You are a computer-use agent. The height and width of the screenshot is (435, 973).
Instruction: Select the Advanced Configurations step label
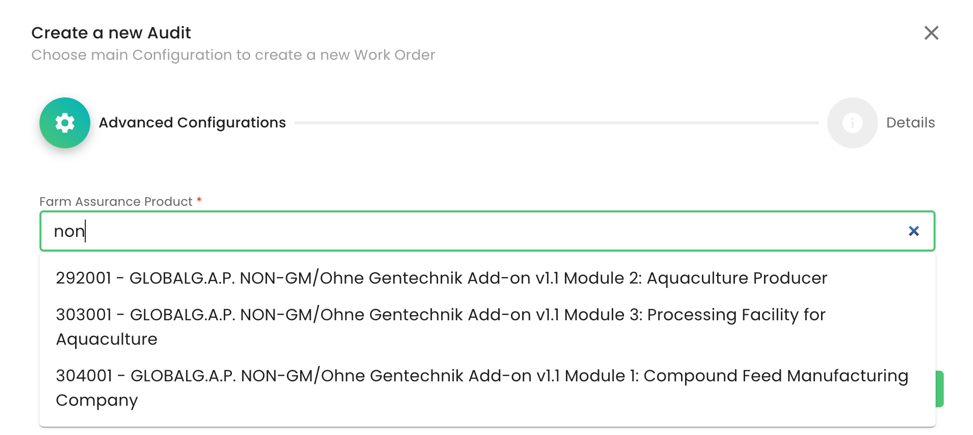point(192,123)
